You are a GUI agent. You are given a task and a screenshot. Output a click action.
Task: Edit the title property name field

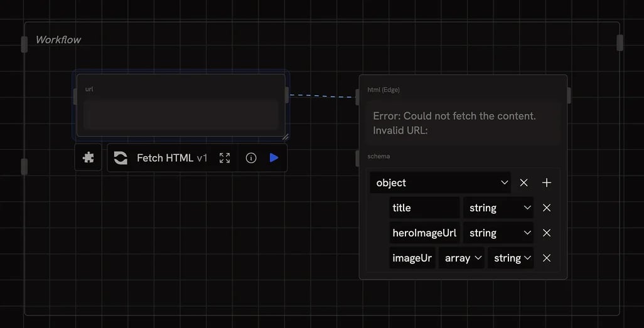point(424,208)
